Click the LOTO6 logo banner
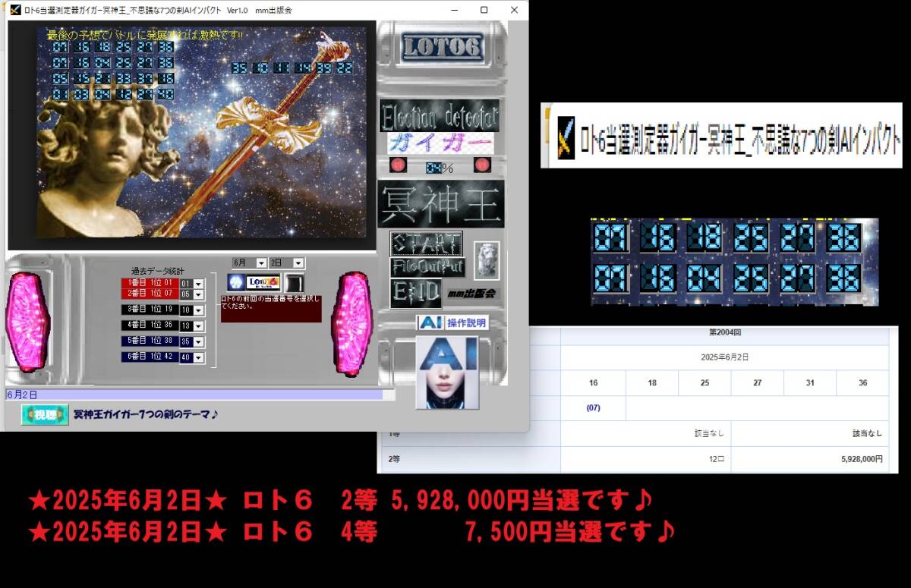The height and width of the screenshot is (588, 911). coord(442,47)
